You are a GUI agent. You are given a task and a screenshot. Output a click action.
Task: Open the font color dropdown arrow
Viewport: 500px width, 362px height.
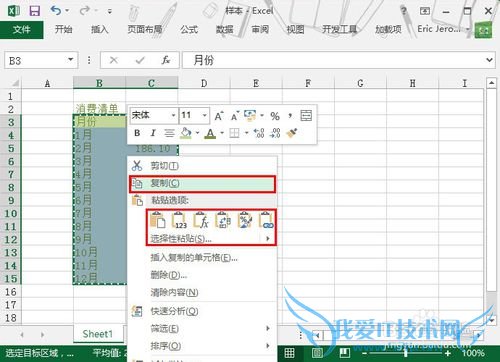point(222,133)
